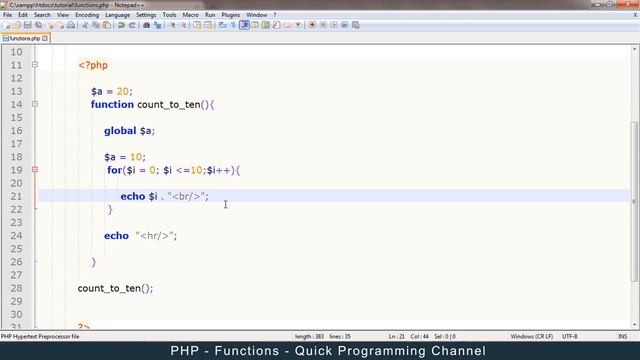Cut the selection with the scissors icon
640x360 pixels.
coord(85,25)
